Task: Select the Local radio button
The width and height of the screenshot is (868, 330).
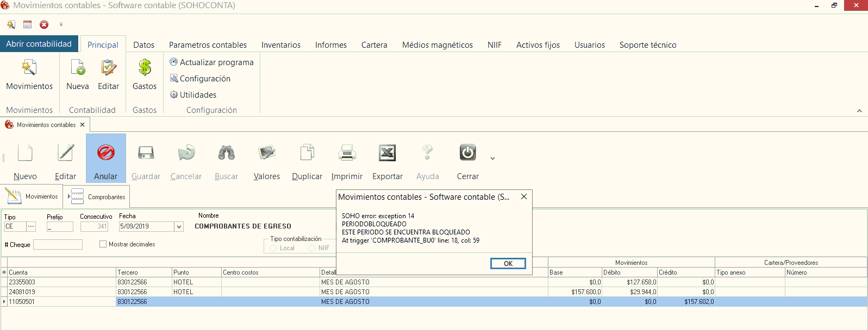Action: (273, 249)
